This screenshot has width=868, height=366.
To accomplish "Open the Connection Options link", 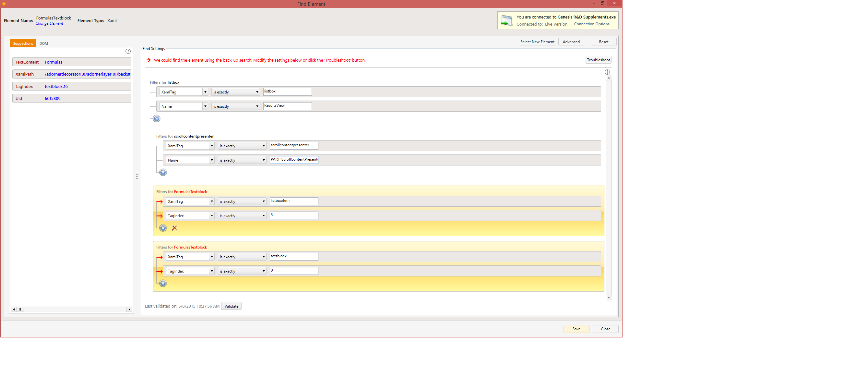I will tap(591, 24).
